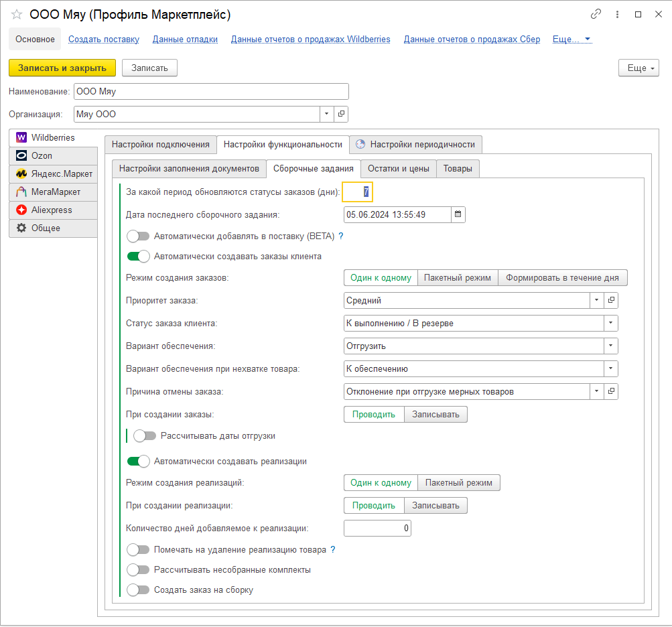Expand Вариант обеспечения при нехватке товара dropdown
The image size is (672, 627).
(x=611, y=368)
